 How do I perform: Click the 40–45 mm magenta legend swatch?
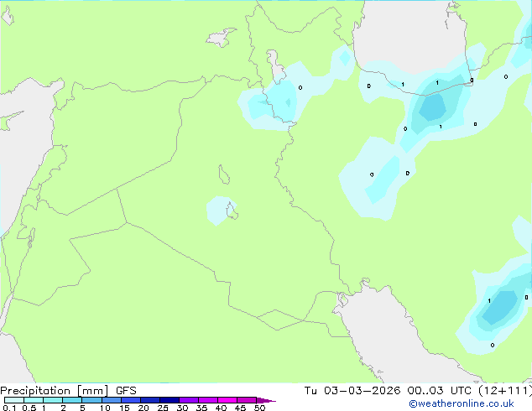(x=227, y=400)
